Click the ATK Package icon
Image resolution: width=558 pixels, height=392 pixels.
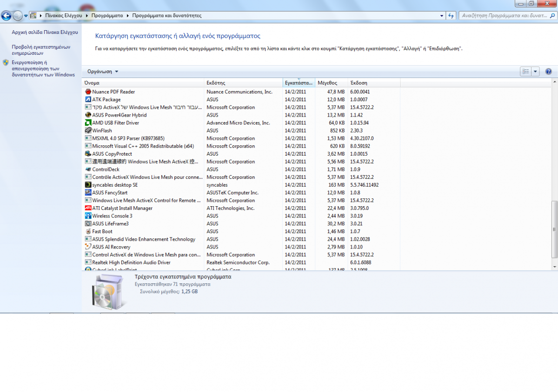(x=88, y=99)
